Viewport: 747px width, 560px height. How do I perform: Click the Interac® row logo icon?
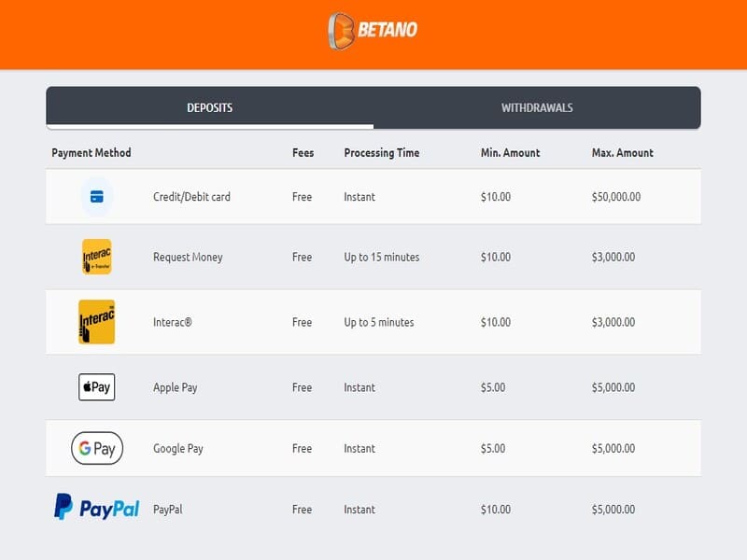pos(96,322)
